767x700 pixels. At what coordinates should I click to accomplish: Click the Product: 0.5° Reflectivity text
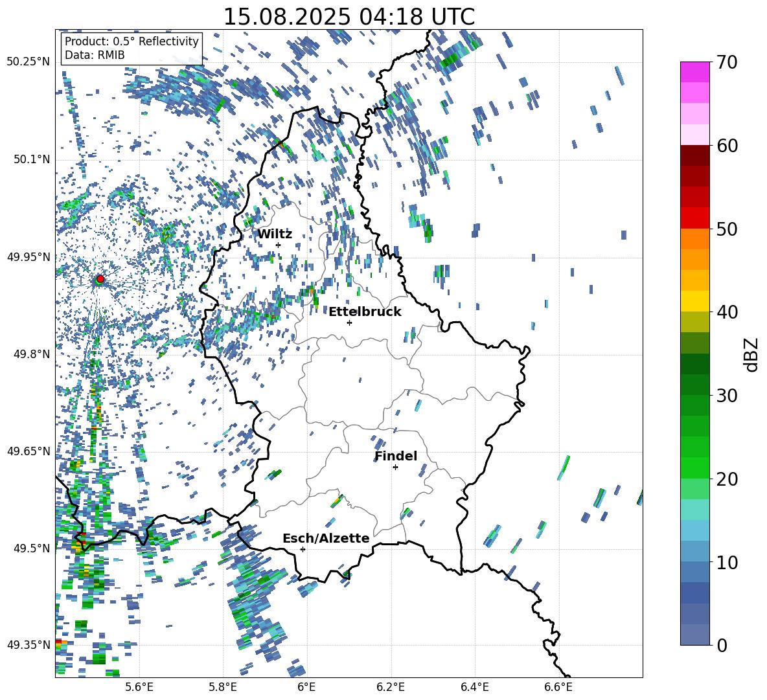[132, 41]
